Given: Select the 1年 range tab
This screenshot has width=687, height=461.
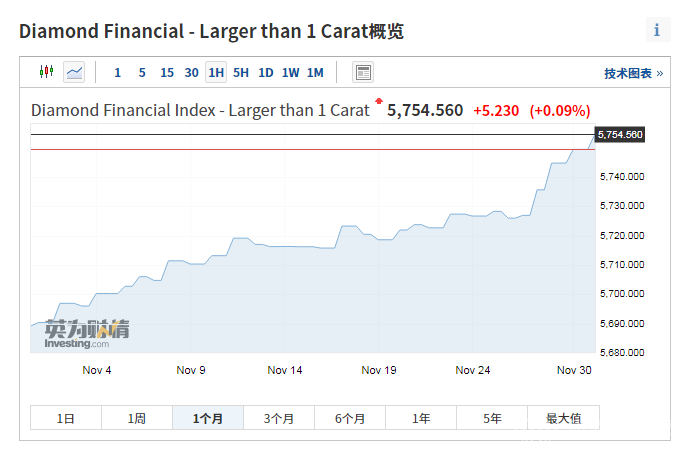Looking at the screenshot, I should pyautogui.click(x=421, y=418).
